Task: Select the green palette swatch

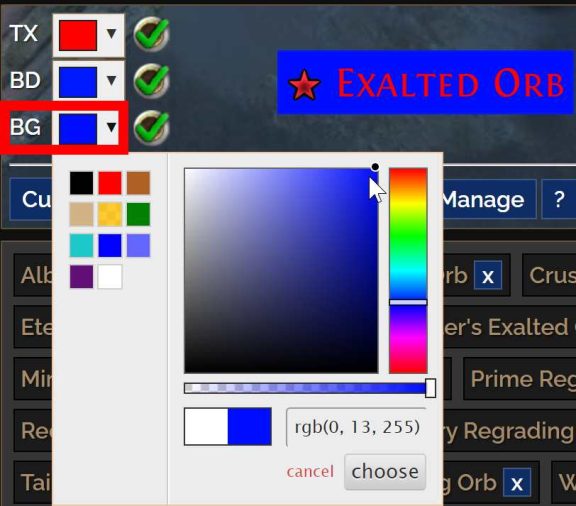Action: [138, 214]
